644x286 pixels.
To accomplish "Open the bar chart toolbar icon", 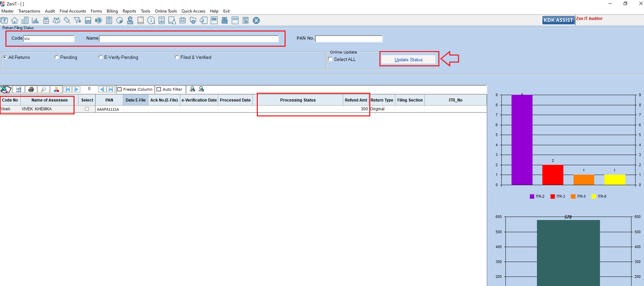I will point(35,21).
